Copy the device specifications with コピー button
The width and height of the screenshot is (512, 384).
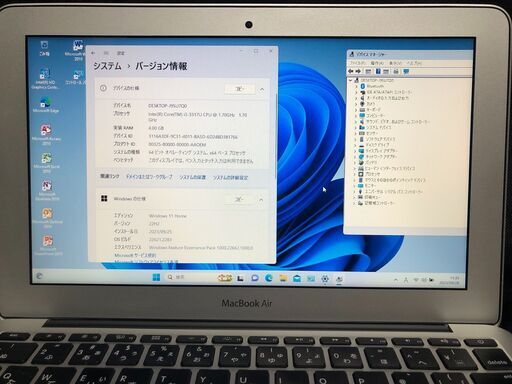click(240, 89)
